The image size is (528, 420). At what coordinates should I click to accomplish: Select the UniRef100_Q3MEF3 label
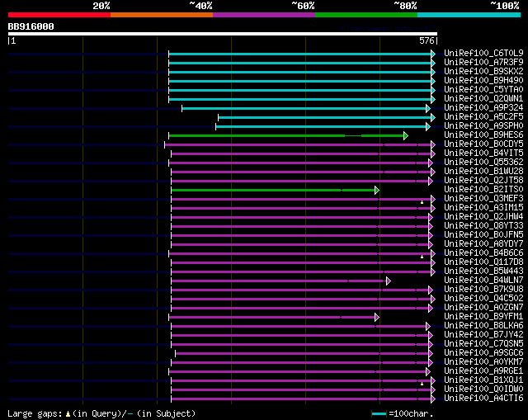click(x=483, y=198)
